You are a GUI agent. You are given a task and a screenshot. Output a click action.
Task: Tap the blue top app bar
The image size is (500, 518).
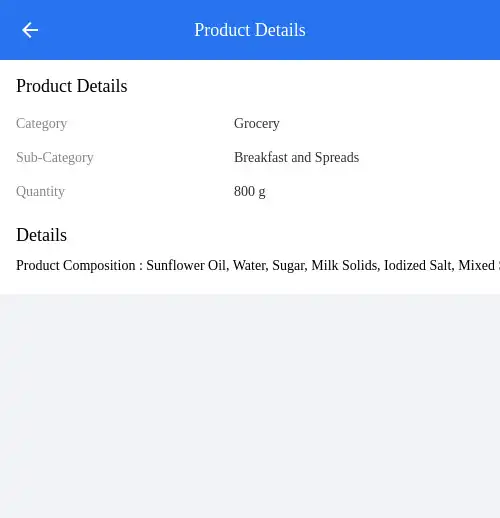pos(250,30)
